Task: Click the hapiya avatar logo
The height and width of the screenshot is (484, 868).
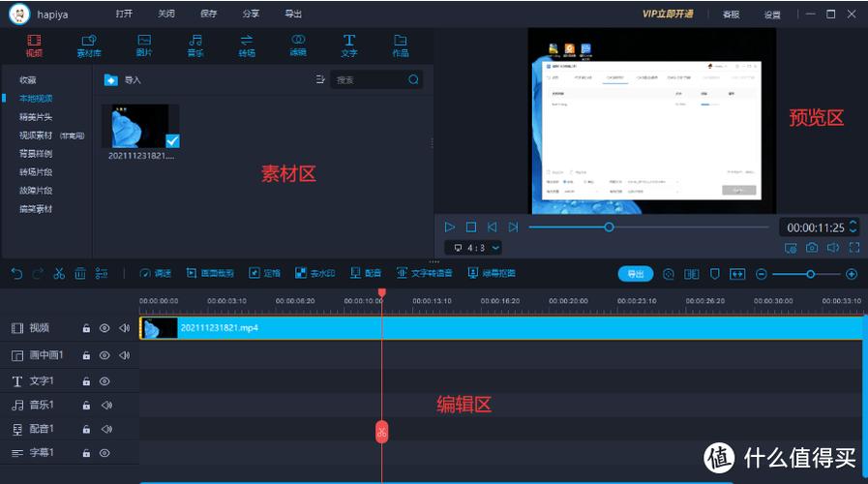Action: pyautogui.click(x=19, y=14)
